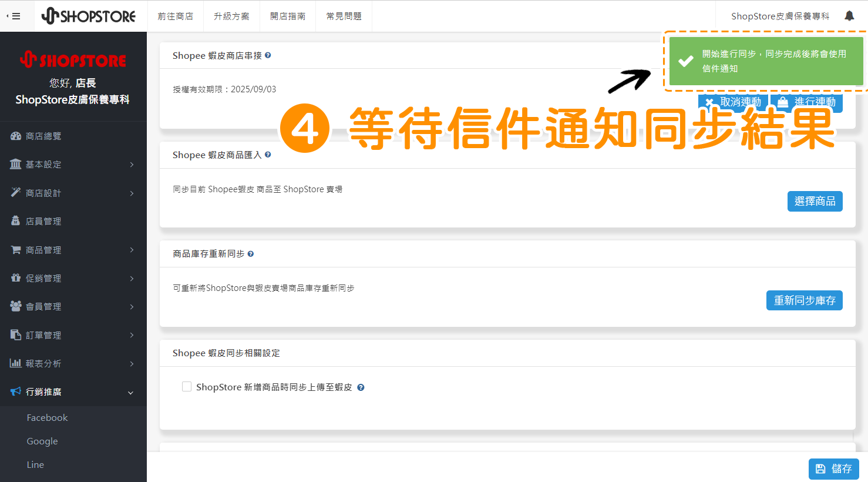Click the 商店總覽 dashboard icon
The height and width of the screenshot is (482, 868).
16,136
